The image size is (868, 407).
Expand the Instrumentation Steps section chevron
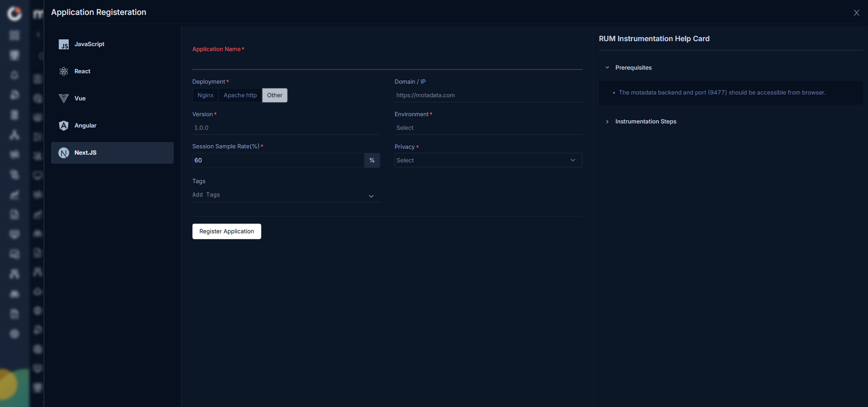tap(607, 122)
